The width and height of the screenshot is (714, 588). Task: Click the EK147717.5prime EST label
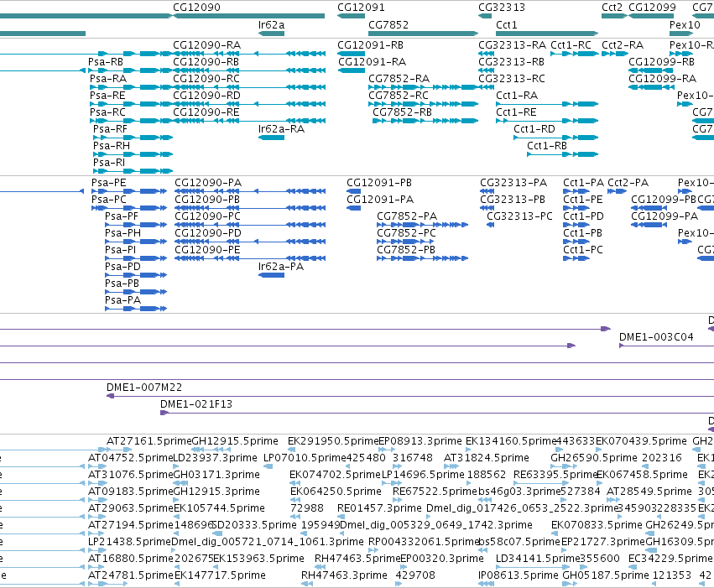221,575
